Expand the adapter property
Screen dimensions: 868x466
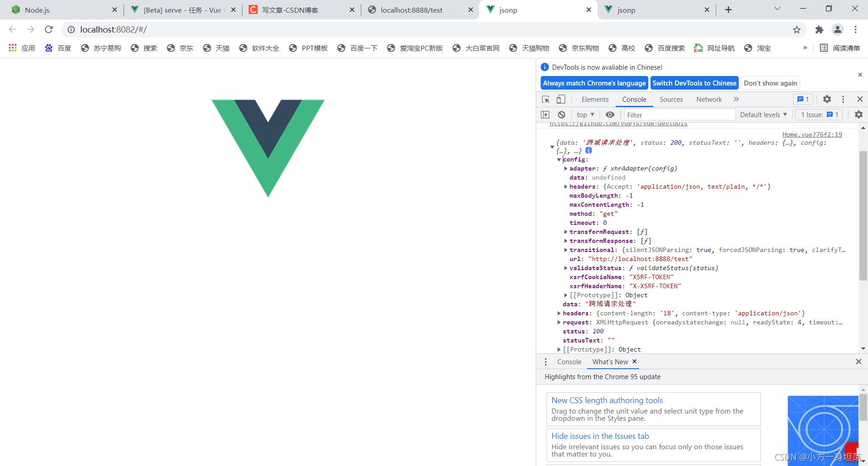(566, 169)
